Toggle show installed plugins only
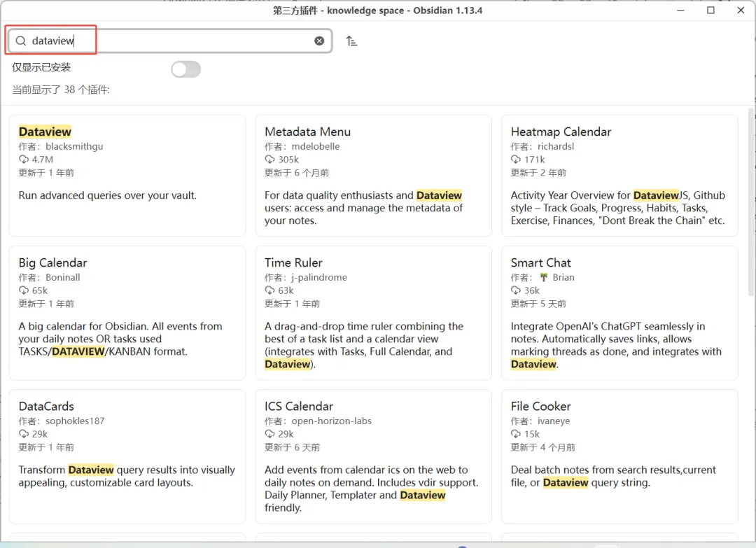The height and width of the screenshot is (548, 756). [185, 69]
